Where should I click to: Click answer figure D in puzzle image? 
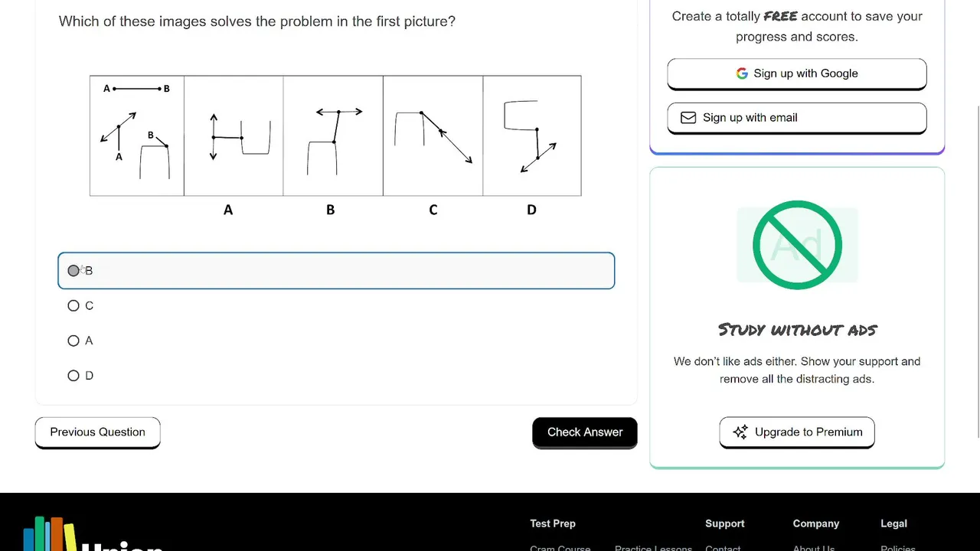click(x=532, y=135)
